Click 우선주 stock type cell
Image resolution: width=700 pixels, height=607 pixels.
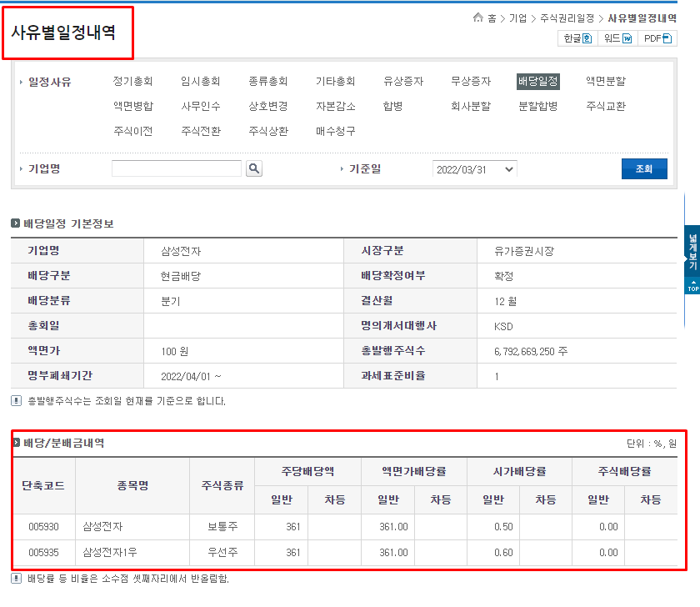tap(222, 553)
